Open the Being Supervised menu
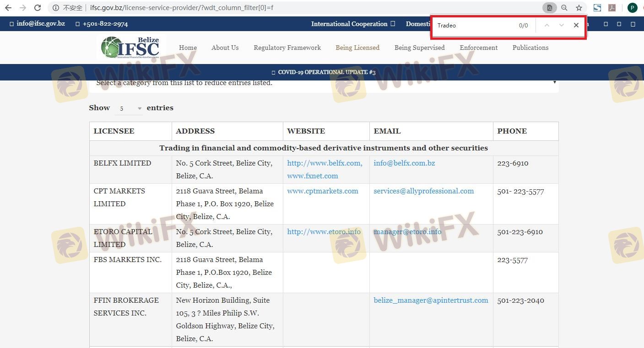 click(x=420, y=48)
